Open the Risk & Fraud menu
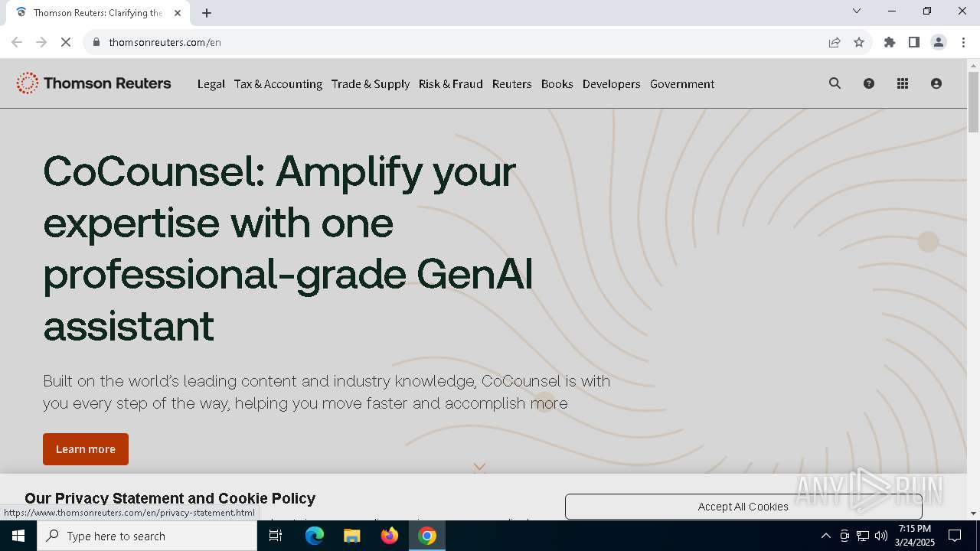The height and width of the screenshot is (551, 980). coord(451,84)
